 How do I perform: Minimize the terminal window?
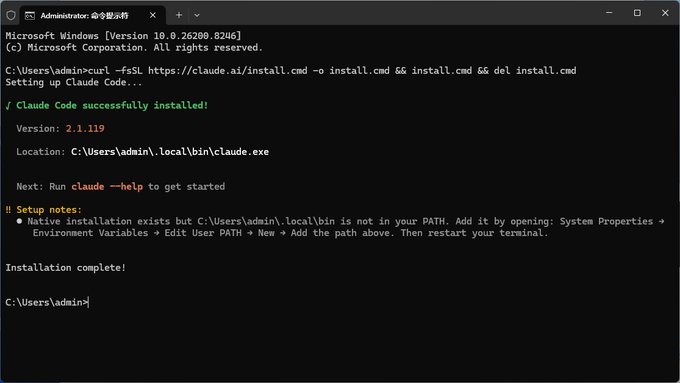point(609,13)
